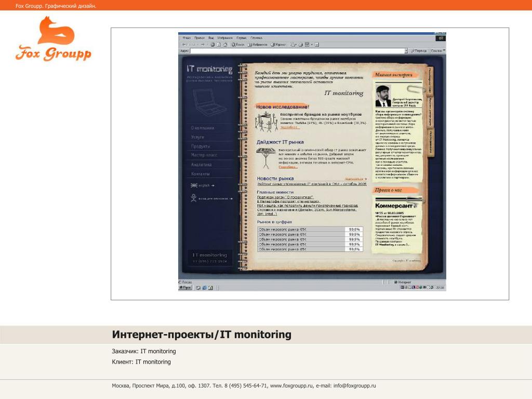Click the Refresh page toolbar icon
Screen dimensions: 532x399
[x=219, y=45]
